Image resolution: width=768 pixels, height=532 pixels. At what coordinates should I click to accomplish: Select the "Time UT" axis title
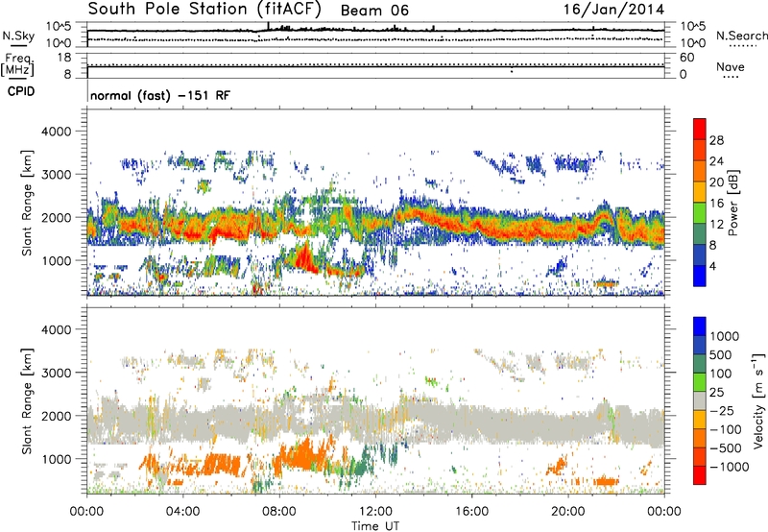[x=375, y=526]
